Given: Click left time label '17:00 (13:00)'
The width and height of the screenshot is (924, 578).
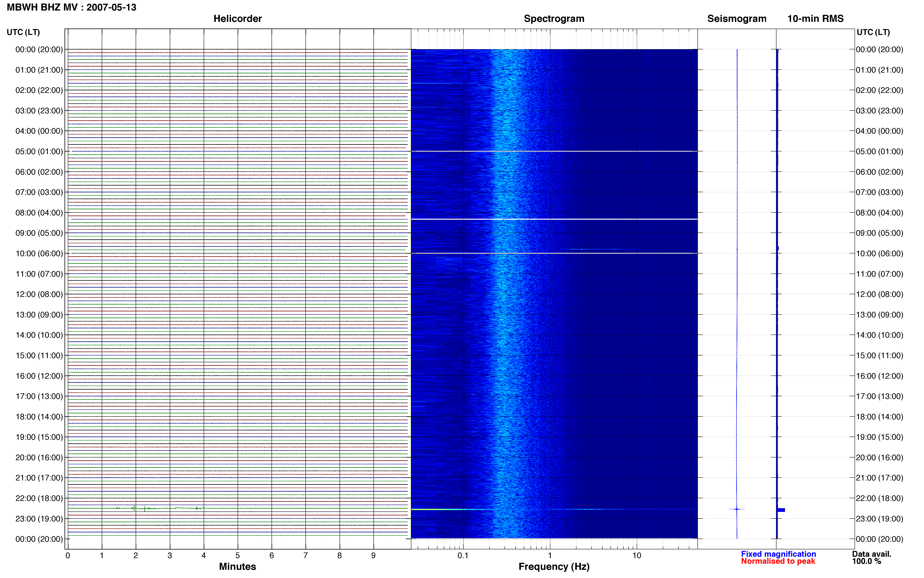Looking at the screenshot, I should click(x=39, y=396).
